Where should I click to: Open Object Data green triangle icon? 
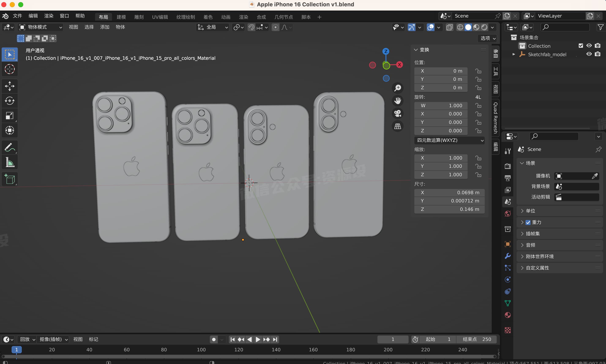(508, 303)
